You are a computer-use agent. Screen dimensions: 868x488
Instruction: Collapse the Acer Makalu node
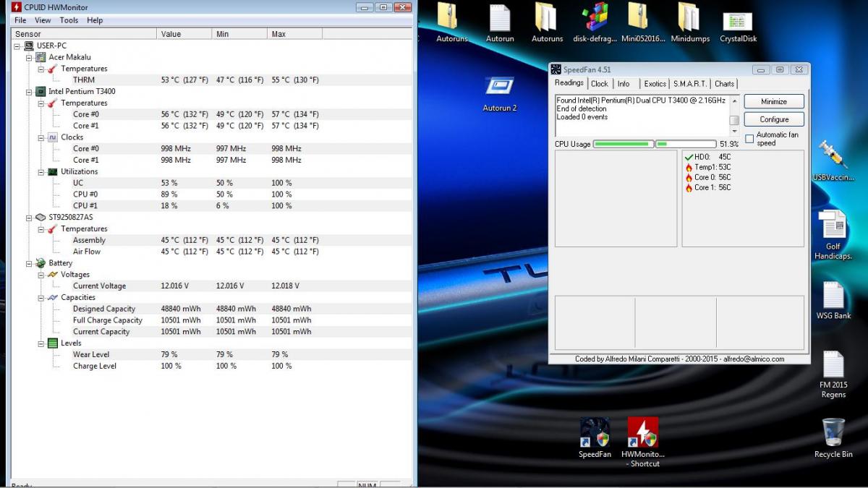[30, 57]
